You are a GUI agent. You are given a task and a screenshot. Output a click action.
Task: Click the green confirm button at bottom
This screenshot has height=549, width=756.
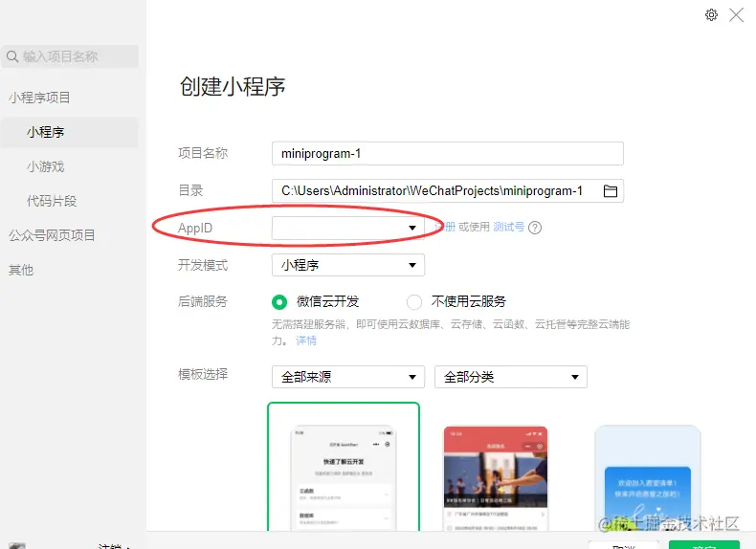coord(704,545)
